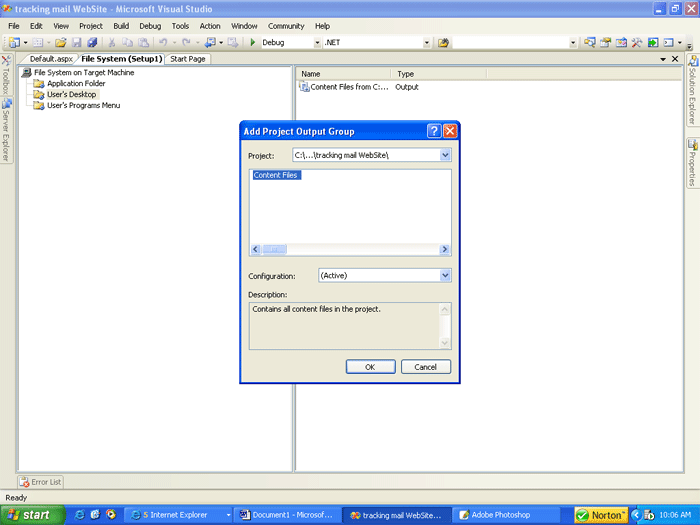700x525 pixels.
Task: Select the Application Folder tree item
Action: point(76,83)
